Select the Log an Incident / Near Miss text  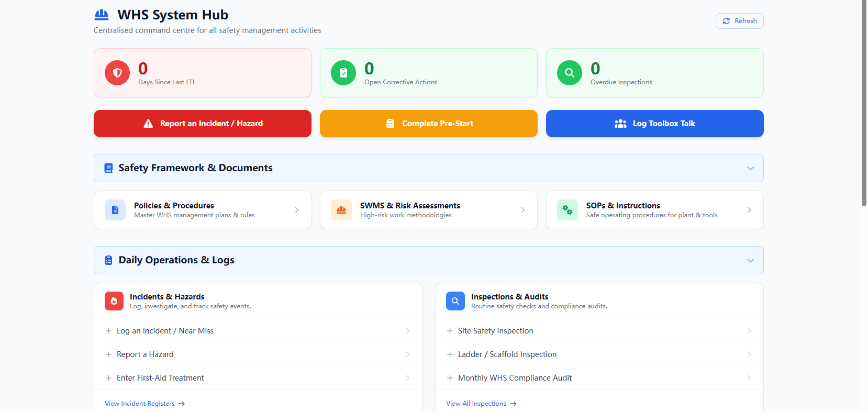pyautogui.click(x=165, y=331)
